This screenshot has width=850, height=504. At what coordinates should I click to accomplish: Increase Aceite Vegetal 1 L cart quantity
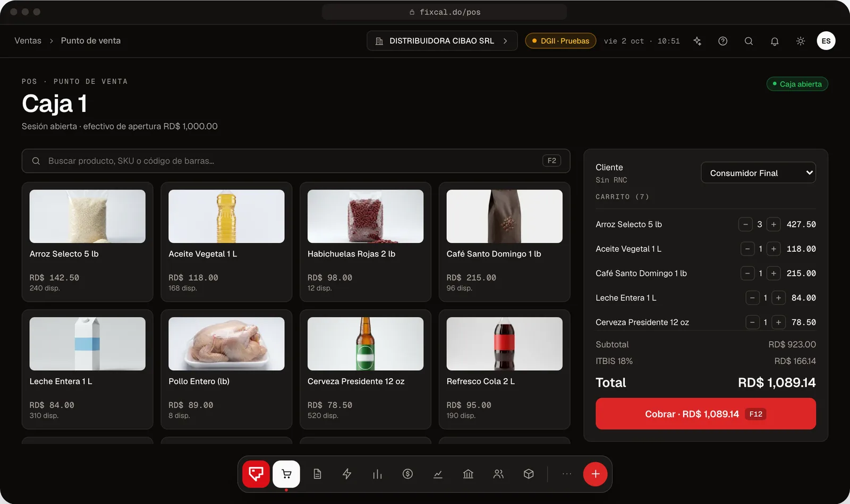(773, 249)
